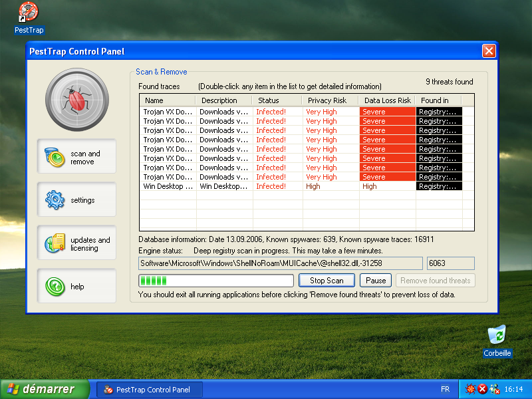Sort by the Privacy Risk column header
532x399 pixels.
click(x=330, y=100)
